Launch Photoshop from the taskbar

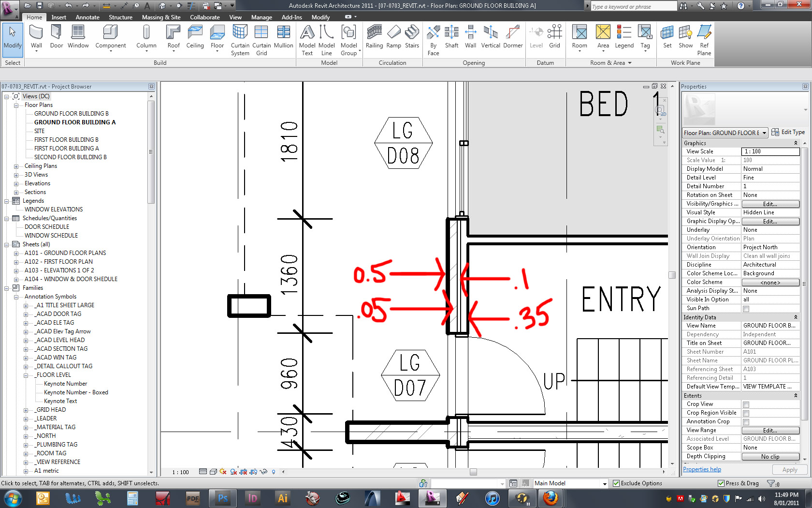222,498
